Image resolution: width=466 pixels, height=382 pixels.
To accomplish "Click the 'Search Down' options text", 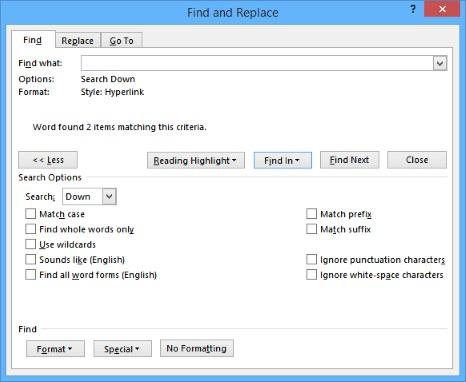I will click(x=108, y=79).
